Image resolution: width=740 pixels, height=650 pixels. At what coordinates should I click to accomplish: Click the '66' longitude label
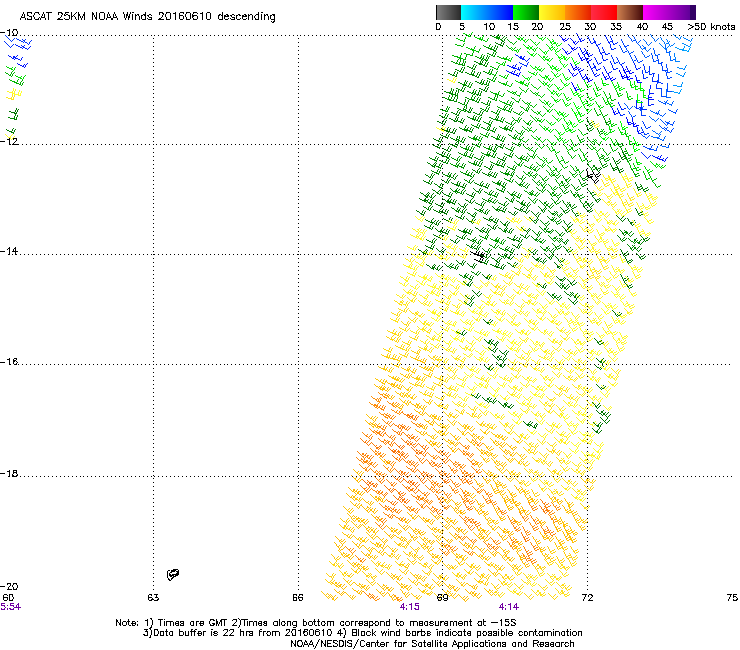coord(297,598)
